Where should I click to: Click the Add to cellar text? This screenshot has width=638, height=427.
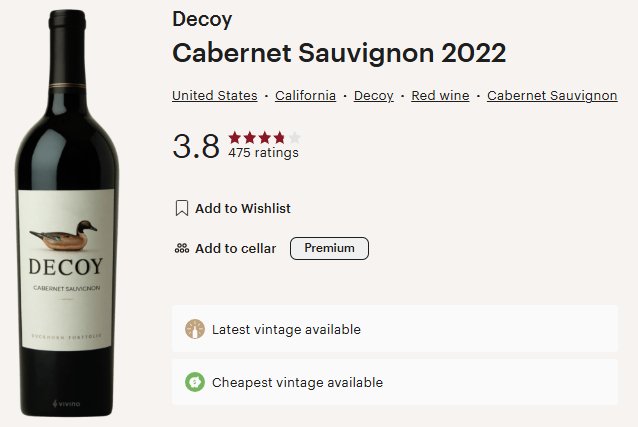pos(235,248)
